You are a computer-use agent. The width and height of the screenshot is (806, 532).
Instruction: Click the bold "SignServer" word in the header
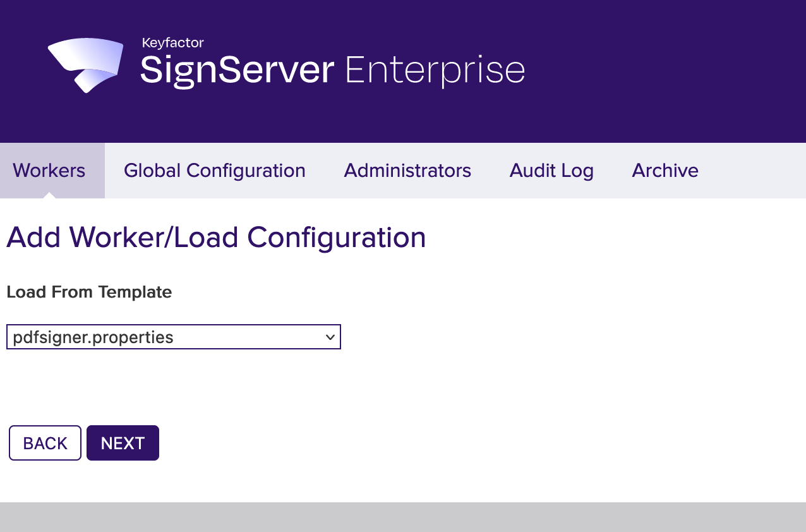tap(237, 70)
